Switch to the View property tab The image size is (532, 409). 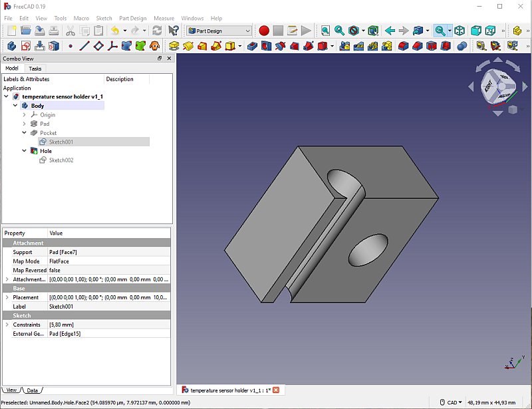point(11,390)
